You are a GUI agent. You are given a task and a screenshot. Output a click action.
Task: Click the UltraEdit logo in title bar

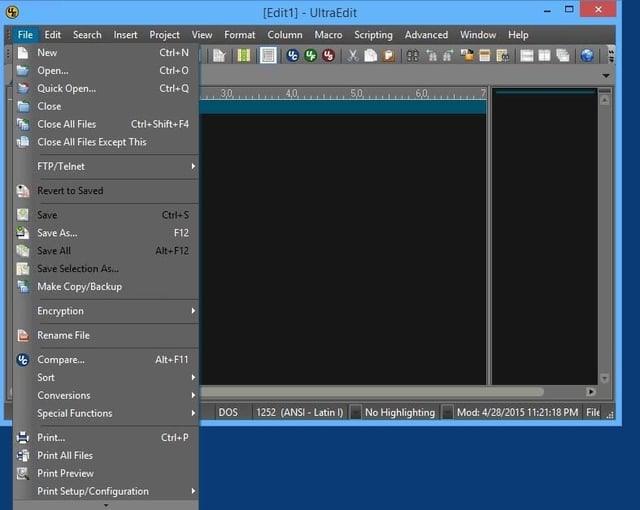[12, 12]
